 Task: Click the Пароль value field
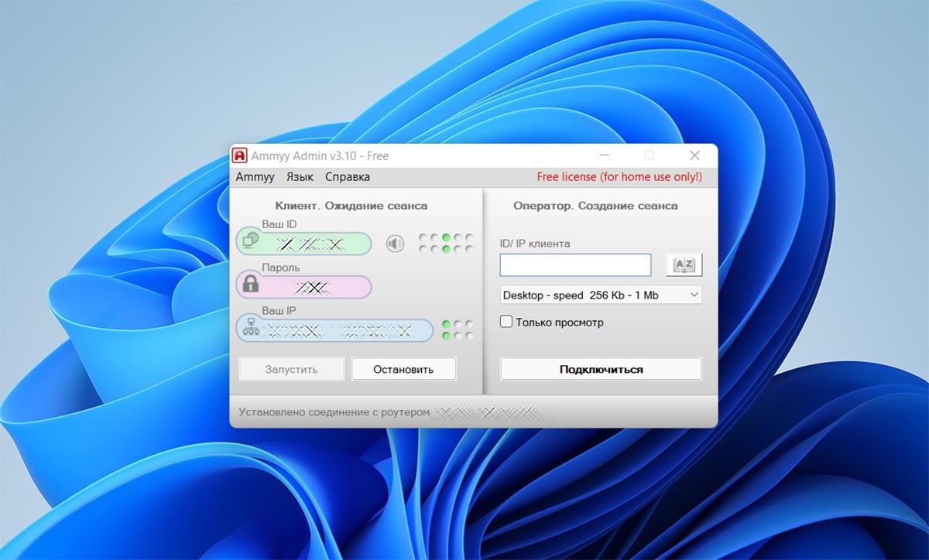click(x=314, y=287)
